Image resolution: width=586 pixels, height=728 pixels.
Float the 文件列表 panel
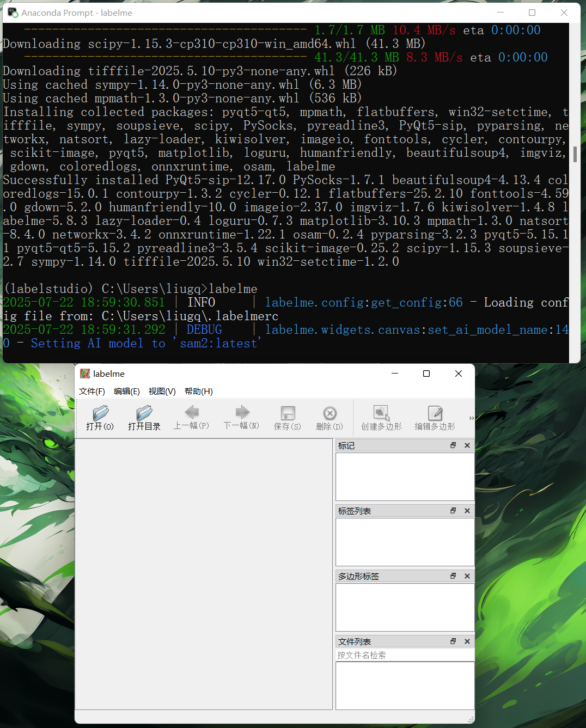[453, 641]
